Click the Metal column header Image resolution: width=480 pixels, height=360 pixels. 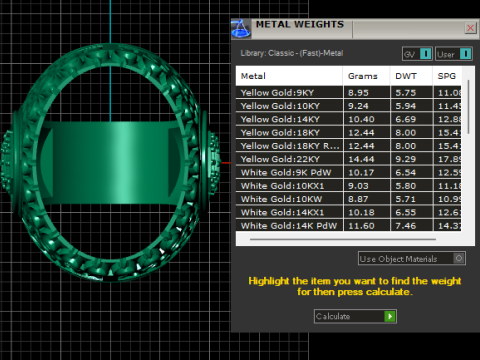(289, 76)
